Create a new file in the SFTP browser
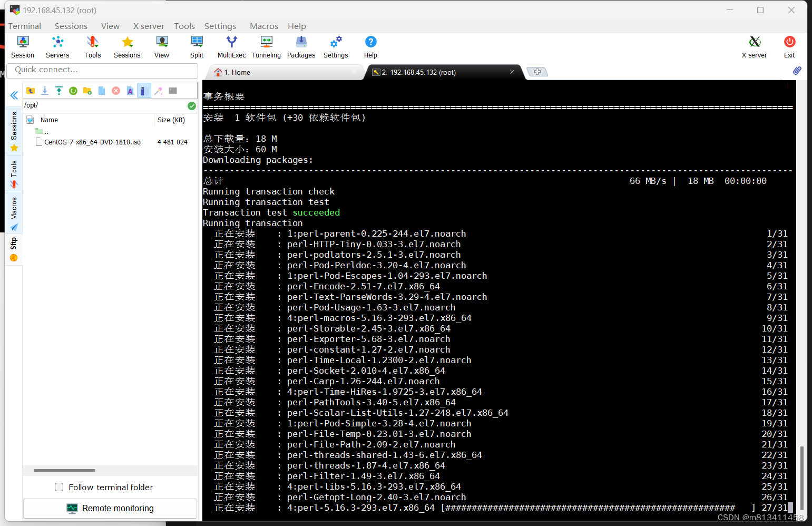The width and height of the screenshot is (812, 526). click(102, 91)
